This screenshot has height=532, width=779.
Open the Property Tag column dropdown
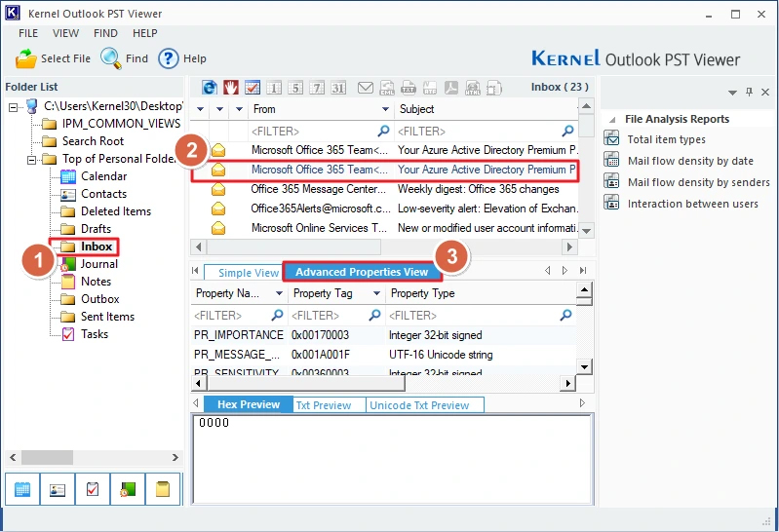click(x=376, y=293)
